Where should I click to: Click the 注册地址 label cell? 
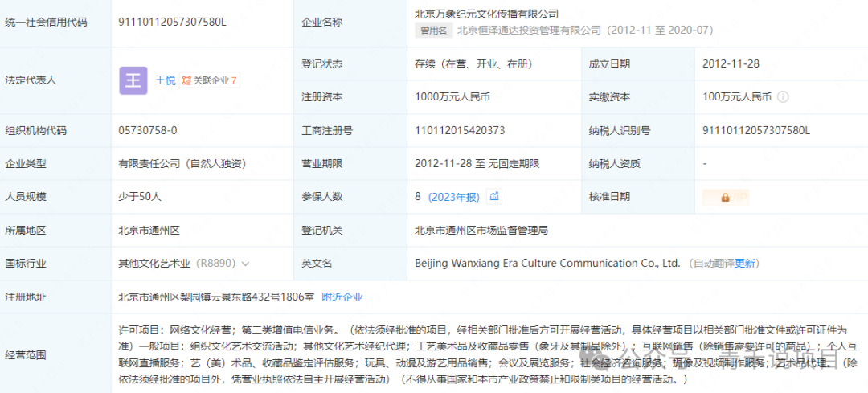tap(55, 297)
